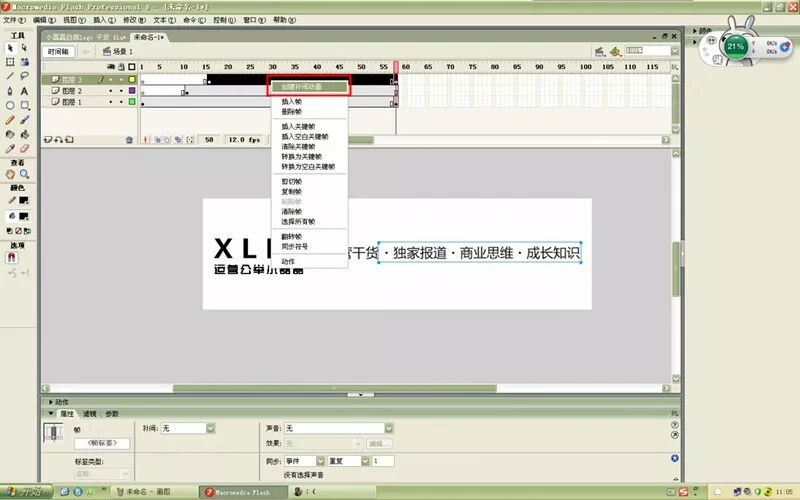Image resolution: width=800 pixels, height=500 pixels.
Task: Open the 同步 sync 事件 dropdown
Action: pyautogui.click(x=305, y=461)
